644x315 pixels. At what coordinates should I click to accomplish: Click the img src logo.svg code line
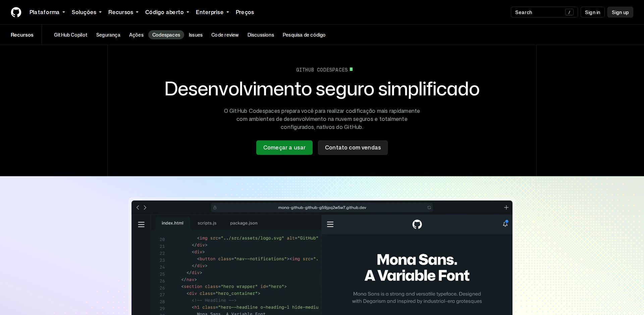coord(258,238)
